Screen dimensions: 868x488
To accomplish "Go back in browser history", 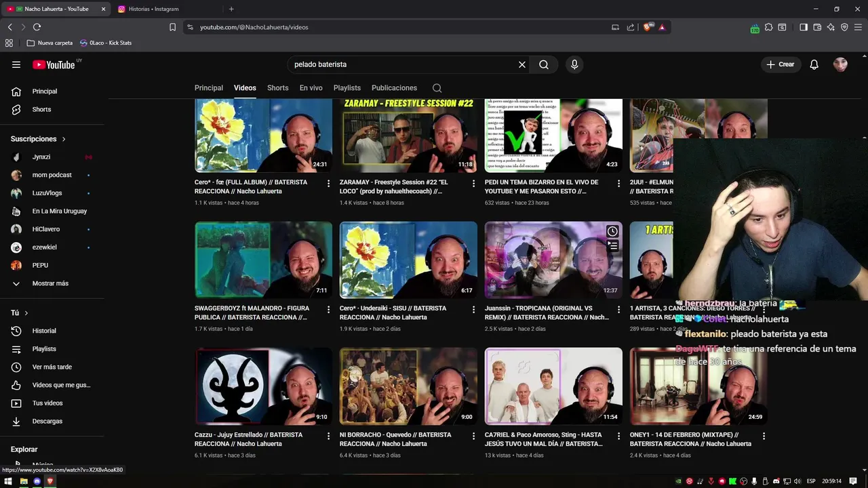I will tap(9, 27).
